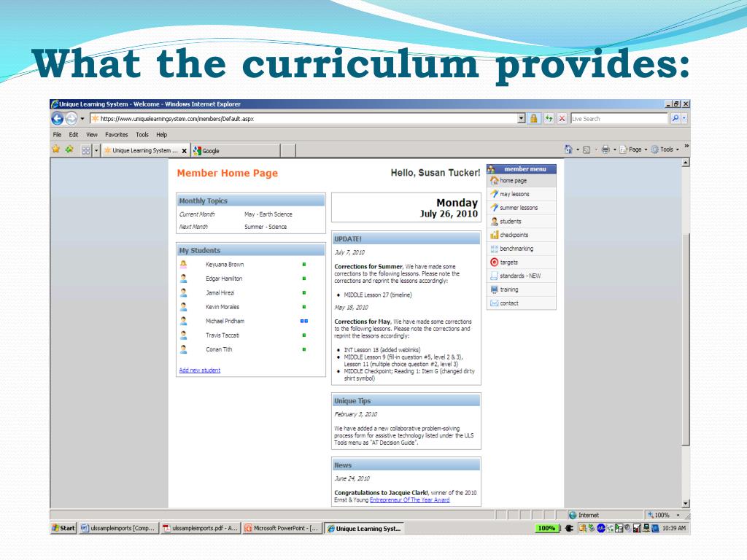Click the page scrollbar down arrow

pos(686,503)
